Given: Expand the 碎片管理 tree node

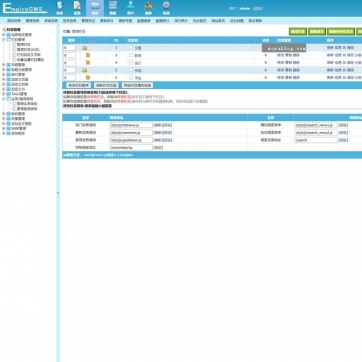Looking at the screenshot, I should [x=4, y=75].
